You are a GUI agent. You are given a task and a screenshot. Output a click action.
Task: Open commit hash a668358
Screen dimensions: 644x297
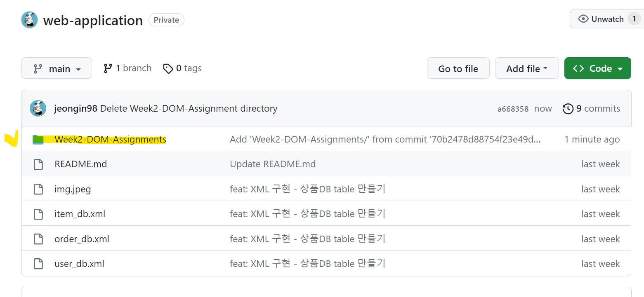pos(513,109)
